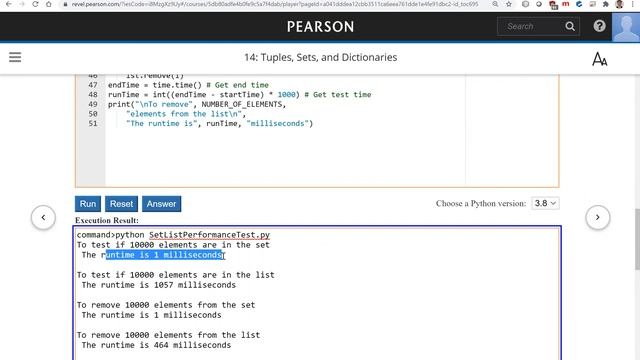Click the '14: Tuples, Sets, and Dictionaries' title
The height and width of the screenshot is (360, 640).
coord(320,57)
